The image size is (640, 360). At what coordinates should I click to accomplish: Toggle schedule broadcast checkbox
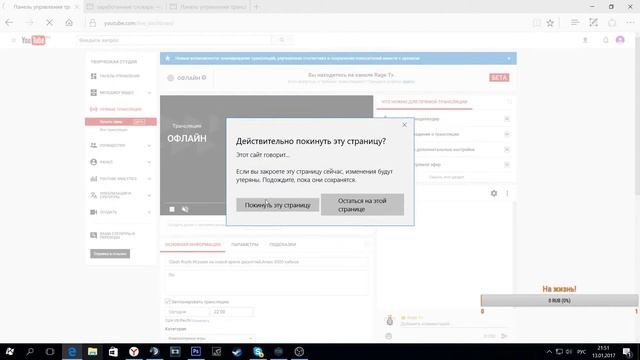(168, 301)
